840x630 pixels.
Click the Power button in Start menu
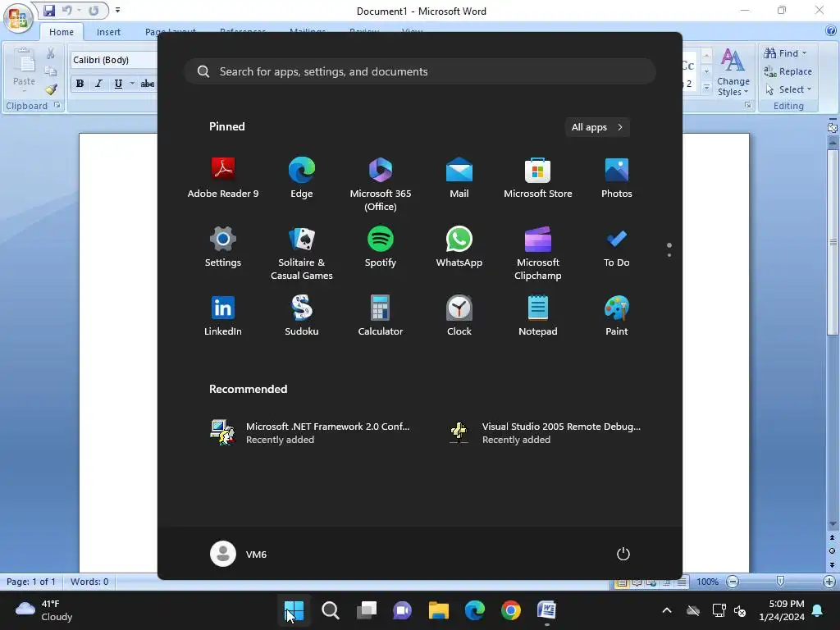click(x=623, y=554)
